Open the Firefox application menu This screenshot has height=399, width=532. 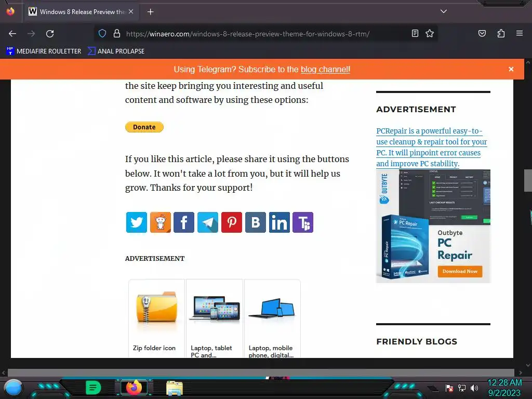click(x=520, y=33)
